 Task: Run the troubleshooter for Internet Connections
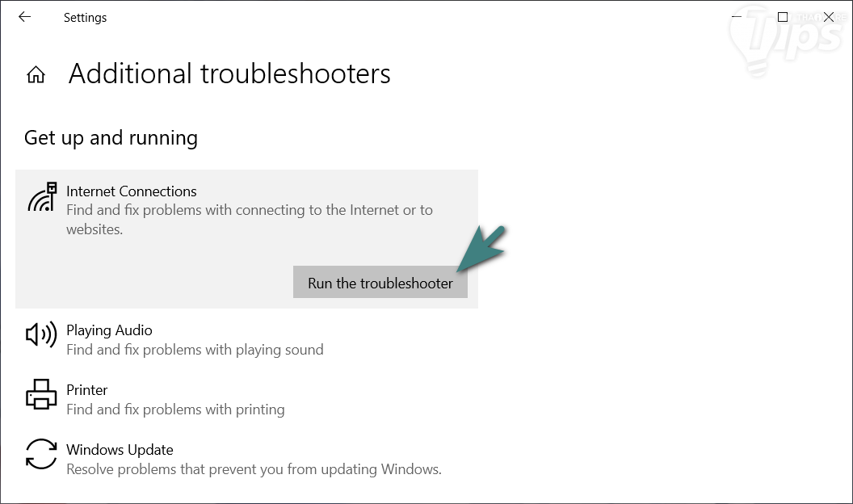pos(380,283)
